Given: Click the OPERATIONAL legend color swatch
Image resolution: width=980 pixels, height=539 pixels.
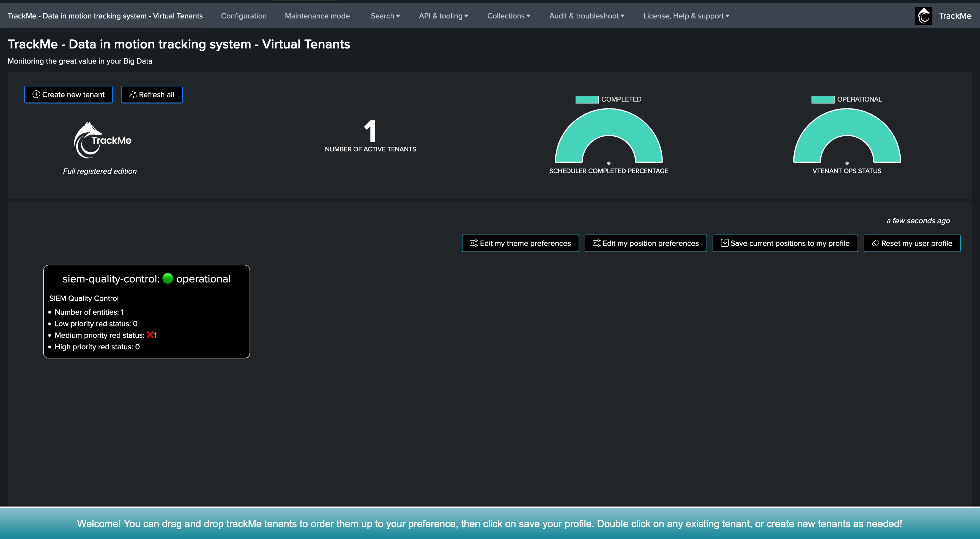Looking at the screenshot, I should tap(823, 99).
